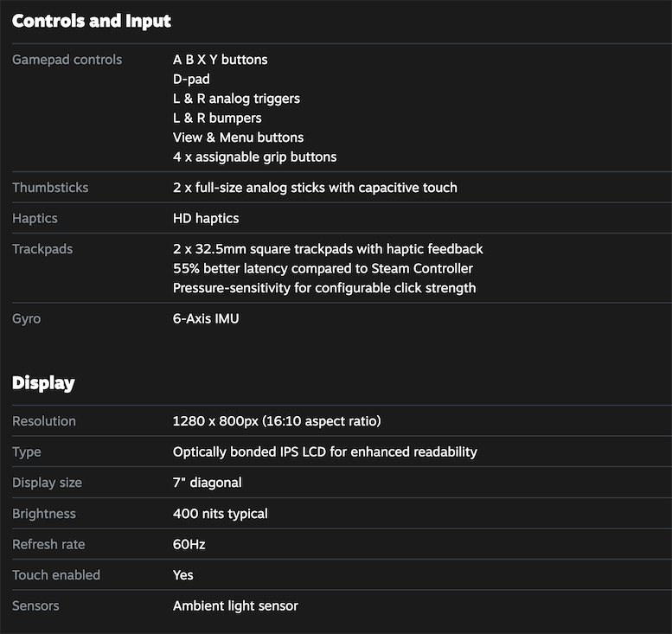Select the Optically bonded IPS LCD text
The image size is (672, 634).
(325, 451)
